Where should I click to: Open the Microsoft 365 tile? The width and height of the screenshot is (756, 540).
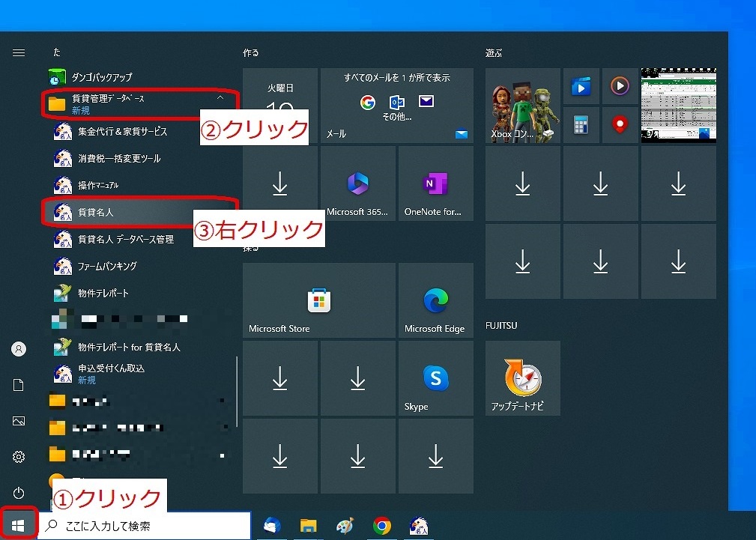coord(357,183)
